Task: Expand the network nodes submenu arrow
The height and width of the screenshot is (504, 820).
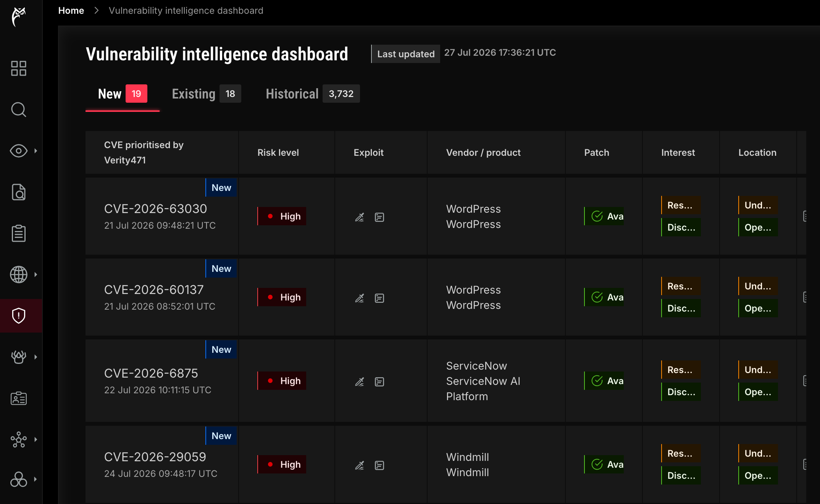Action: point(36,439)
